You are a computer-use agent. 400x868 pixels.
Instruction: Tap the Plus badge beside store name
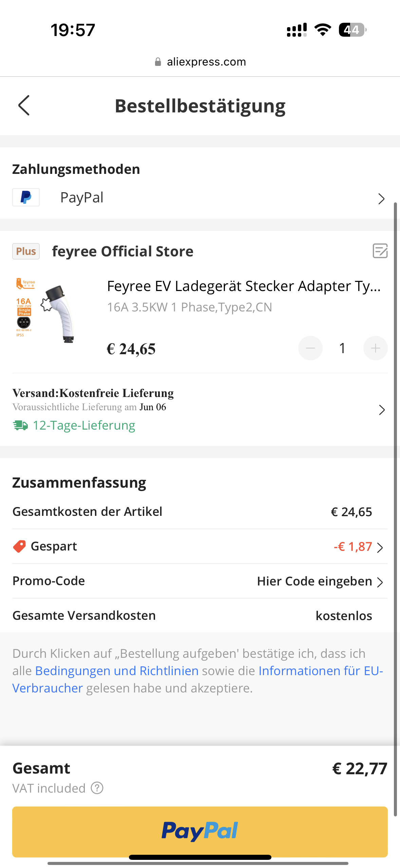coord(26,251)
